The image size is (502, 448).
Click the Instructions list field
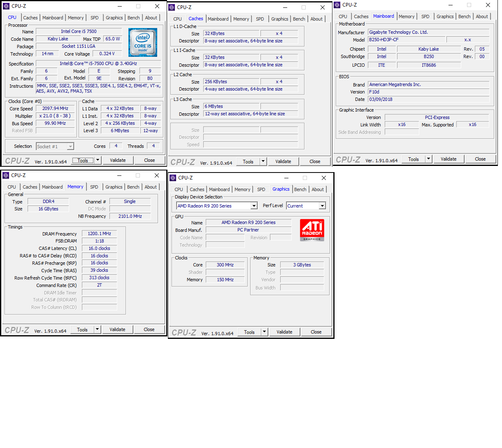coord(99,89)
